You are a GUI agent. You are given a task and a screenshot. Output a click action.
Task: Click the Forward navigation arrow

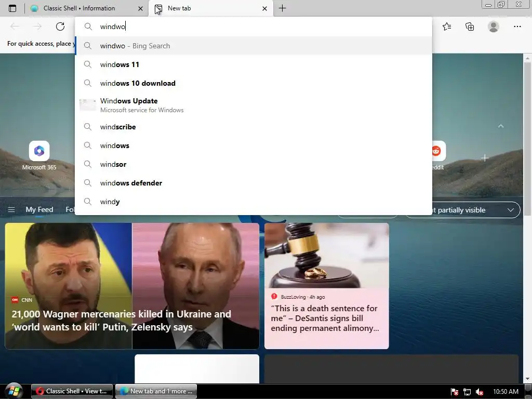point(37,26)
